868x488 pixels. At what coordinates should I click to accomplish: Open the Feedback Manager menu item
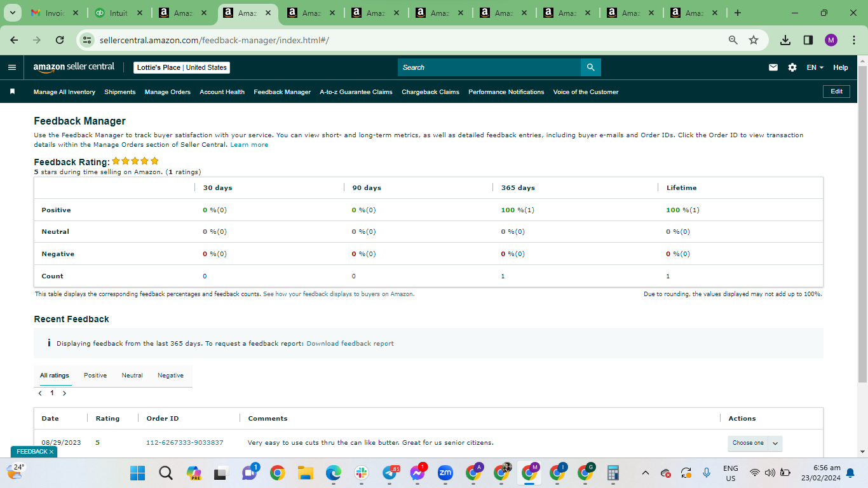click(282, 92)
